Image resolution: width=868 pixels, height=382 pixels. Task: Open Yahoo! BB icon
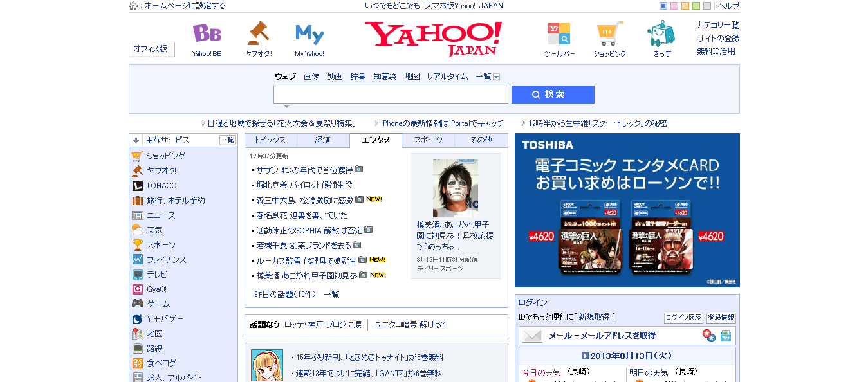point(207,33)
